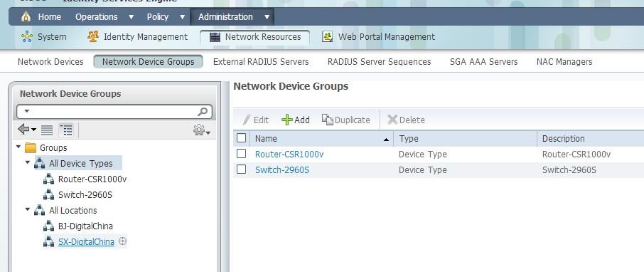Tick the Switch-2960S row checkbox
This screenshot has width=644, height=272.
242,169
